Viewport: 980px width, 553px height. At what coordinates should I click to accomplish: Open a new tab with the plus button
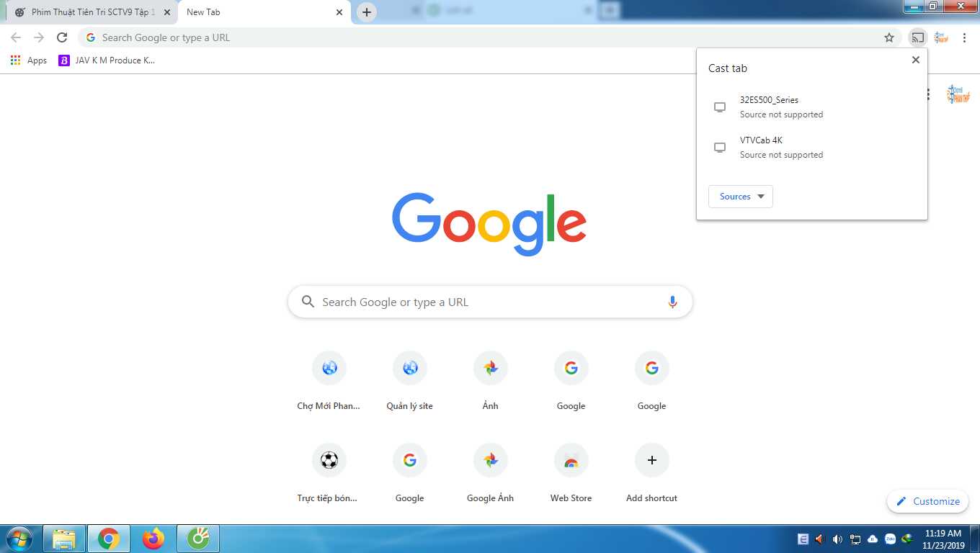click(x=367, y=12)
